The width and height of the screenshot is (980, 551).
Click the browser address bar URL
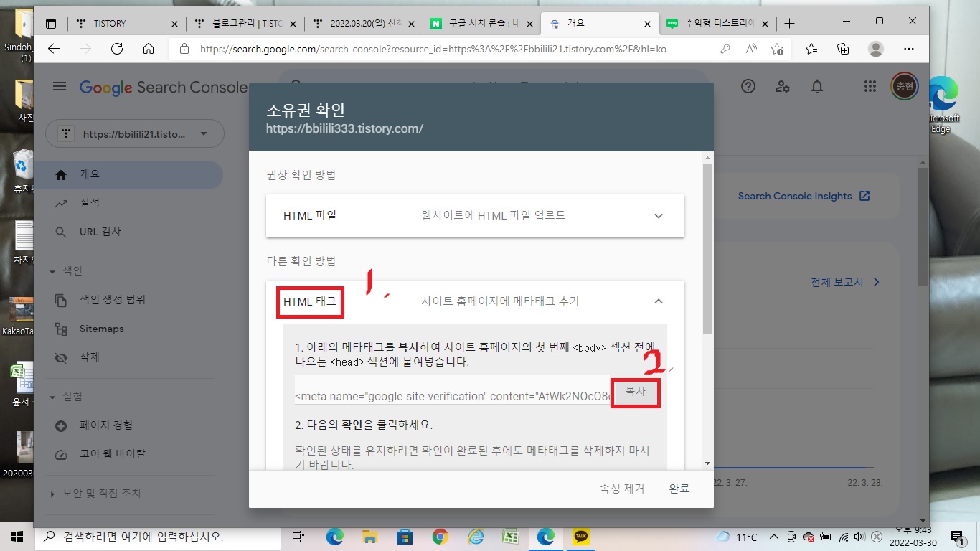point(433,50)
